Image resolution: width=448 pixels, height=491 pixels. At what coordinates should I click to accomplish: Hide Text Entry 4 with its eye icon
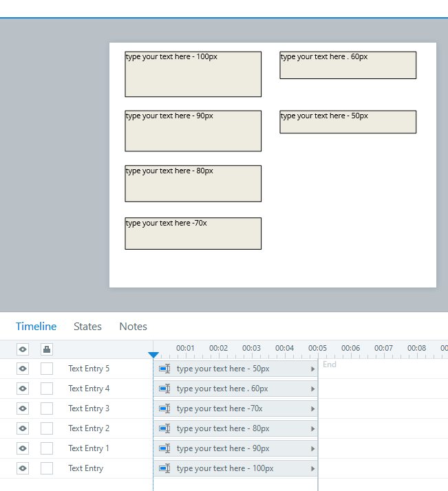23,389
